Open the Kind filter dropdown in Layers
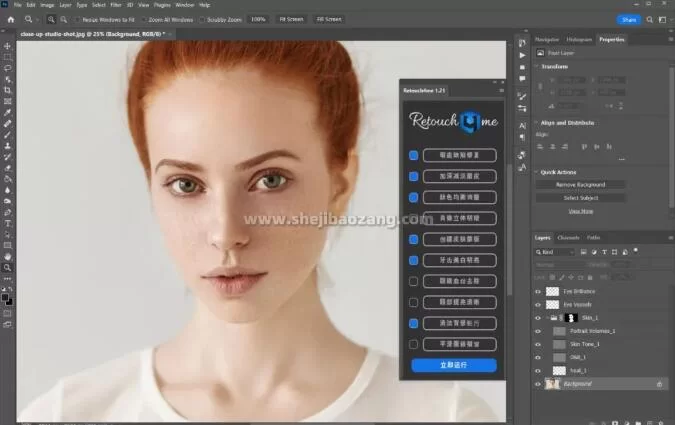 click(x=560, y=252)
